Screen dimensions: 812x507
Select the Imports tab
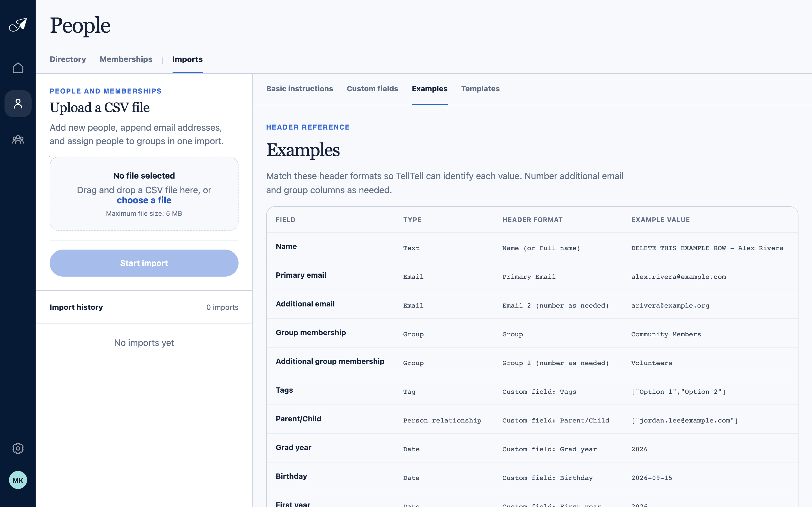point(187,59)
